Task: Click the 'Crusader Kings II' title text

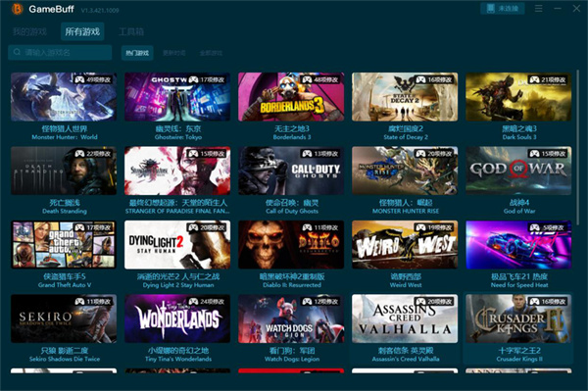Action: [519, 359]
